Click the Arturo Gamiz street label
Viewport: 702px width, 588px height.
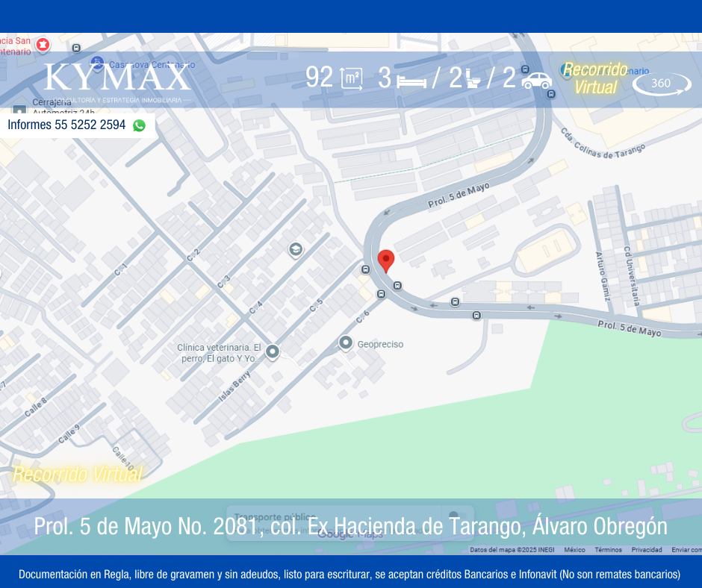(x=603, y=276)
